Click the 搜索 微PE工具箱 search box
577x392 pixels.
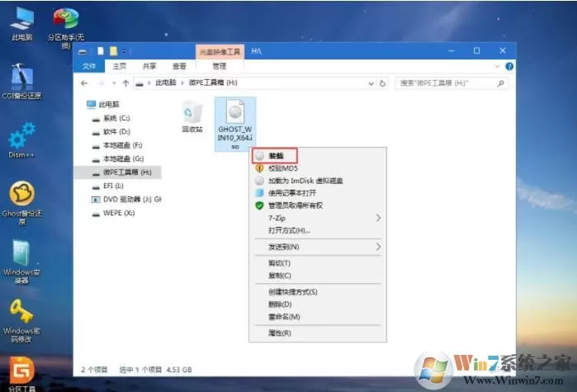click(452, 83)
